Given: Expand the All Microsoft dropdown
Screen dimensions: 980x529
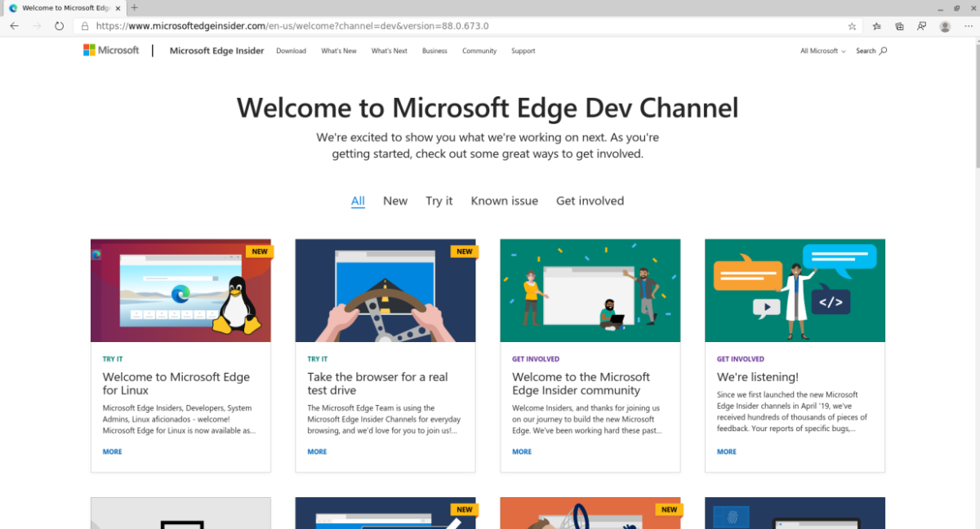Looking at the screenshot, I should [822, 51].
